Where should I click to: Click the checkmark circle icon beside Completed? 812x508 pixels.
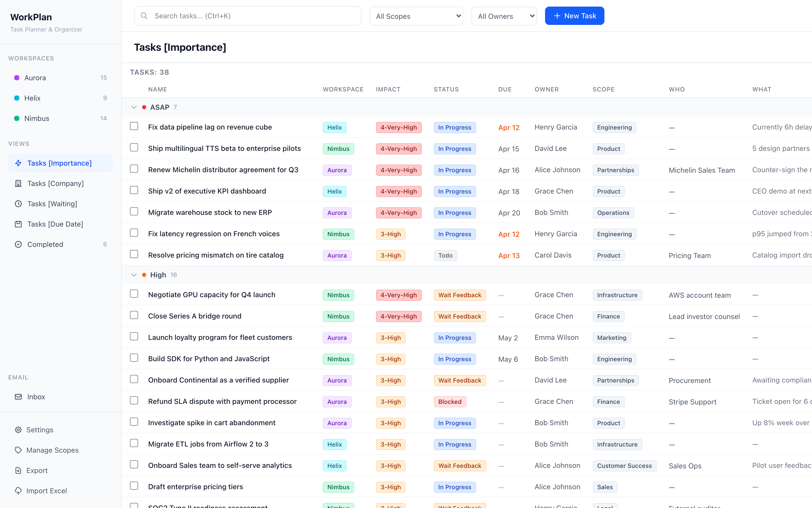(x=19, y=245)
